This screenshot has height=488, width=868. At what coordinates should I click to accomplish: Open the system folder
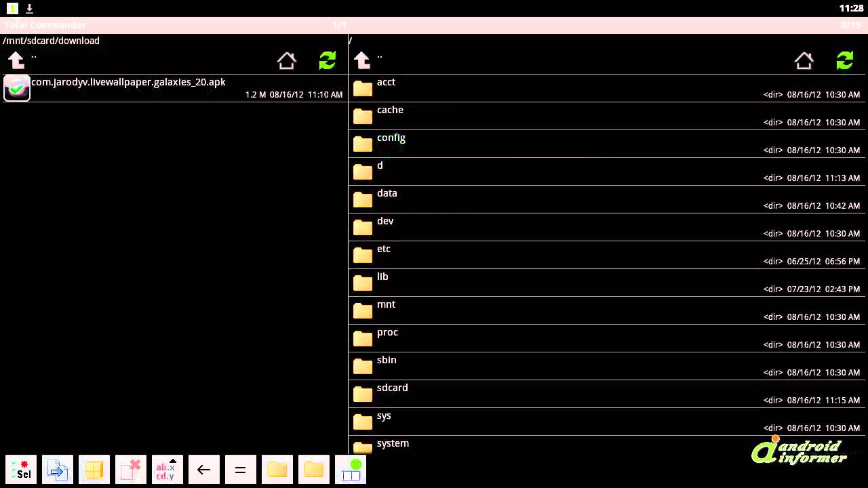coord(608,445)
